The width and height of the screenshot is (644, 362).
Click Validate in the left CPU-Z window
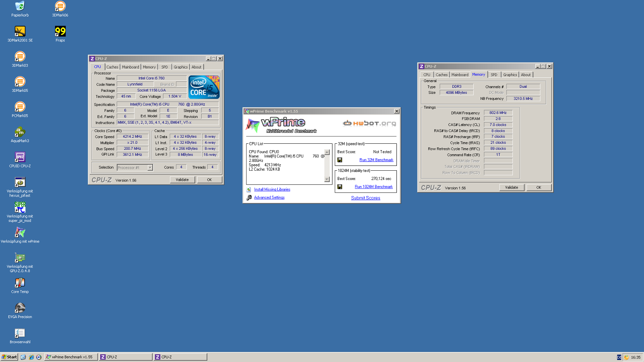(x=182, y=180)
